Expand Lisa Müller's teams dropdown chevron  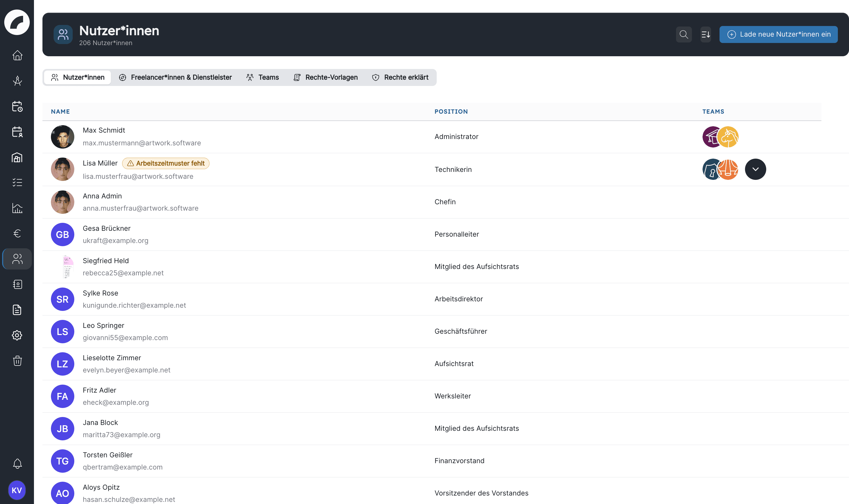(755, 169)
